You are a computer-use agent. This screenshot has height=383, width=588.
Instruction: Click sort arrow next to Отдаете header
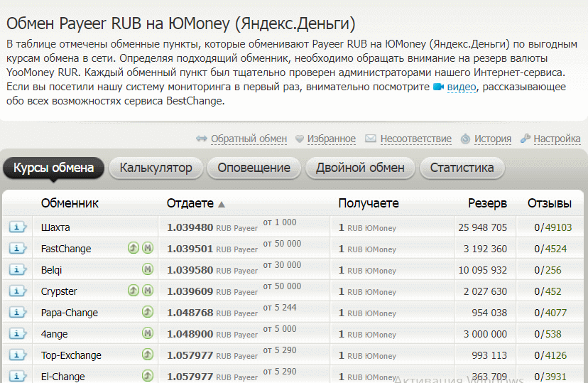click(222, 205)
